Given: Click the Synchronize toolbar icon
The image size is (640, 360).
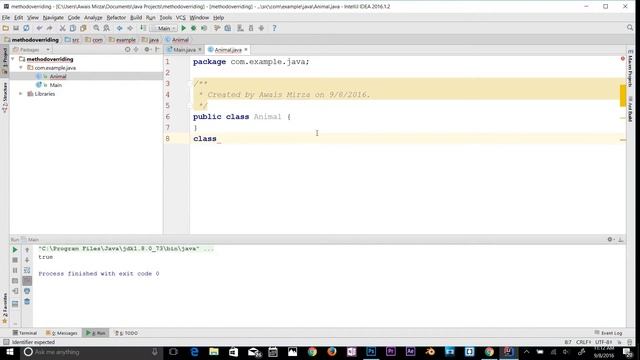Looking at the screenshot, I should 26,28.
